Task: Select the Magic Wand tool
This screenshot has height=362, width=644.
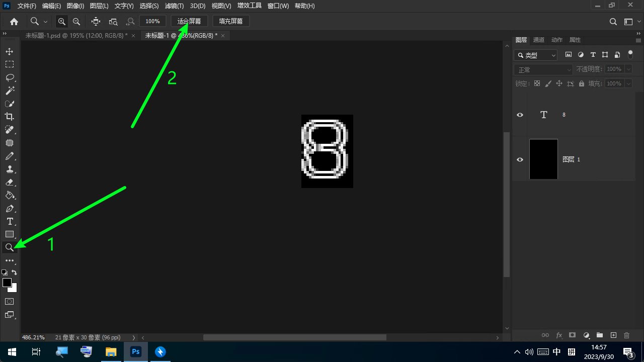Action: click(x=10, y=90)
